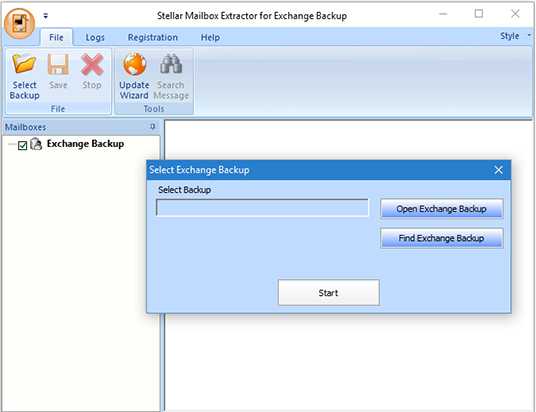Open the Logs ribbon tab

(95, 37)
